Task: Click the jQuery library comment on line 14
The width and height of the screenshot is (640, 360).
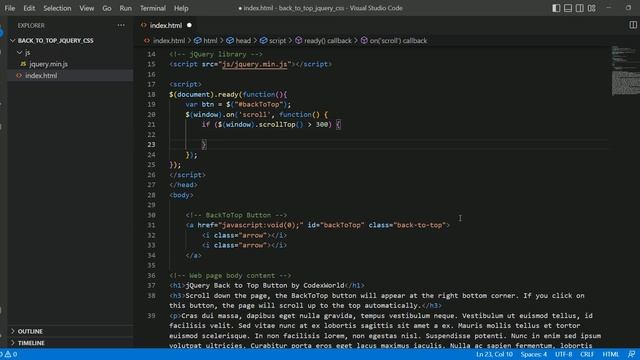Action: coord(216,54)
